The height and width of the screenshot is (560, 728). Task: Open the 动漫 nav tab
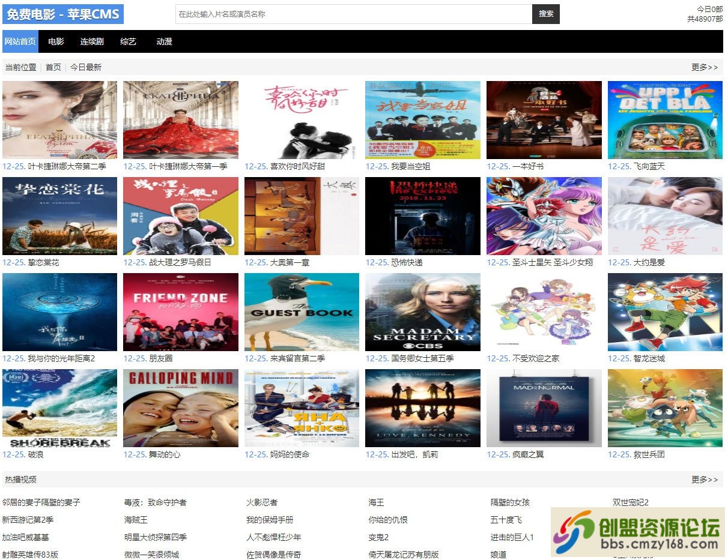tap(164, 41)
